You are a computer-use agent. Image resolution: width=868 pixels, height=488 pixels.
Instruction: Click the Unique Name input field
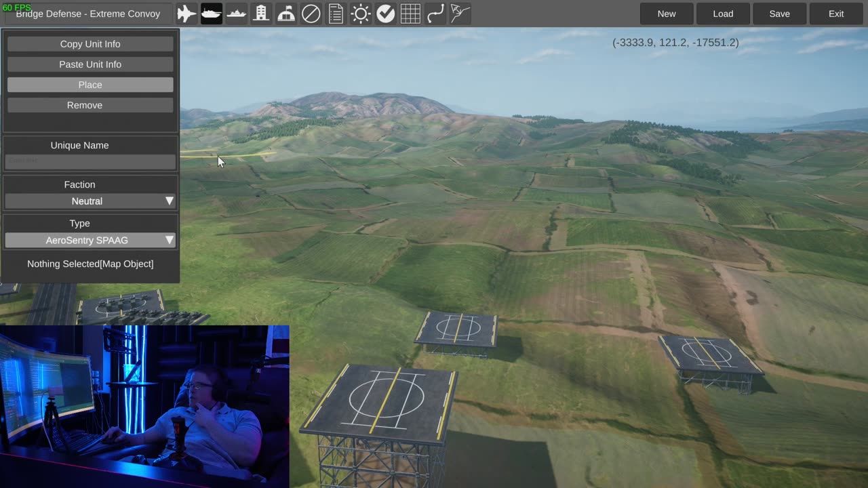pyautogui.click(x=90, y=161)
